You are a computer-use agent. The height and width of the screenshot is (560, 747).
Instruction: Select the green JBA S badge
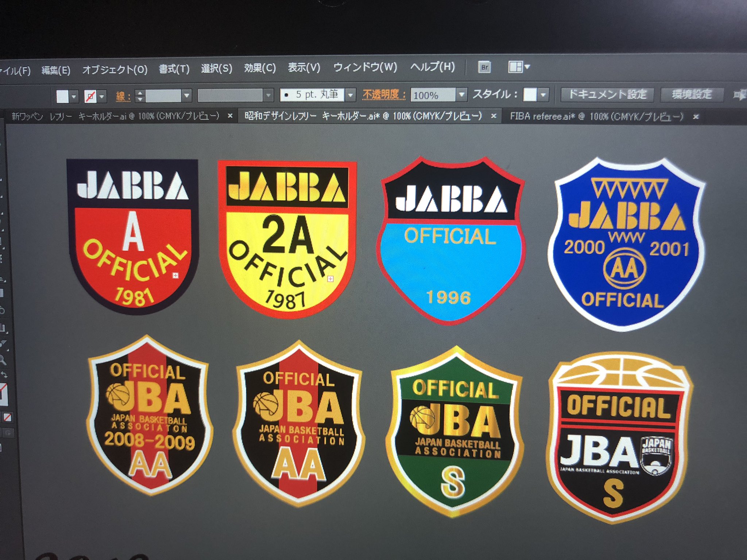coord(455,432)
